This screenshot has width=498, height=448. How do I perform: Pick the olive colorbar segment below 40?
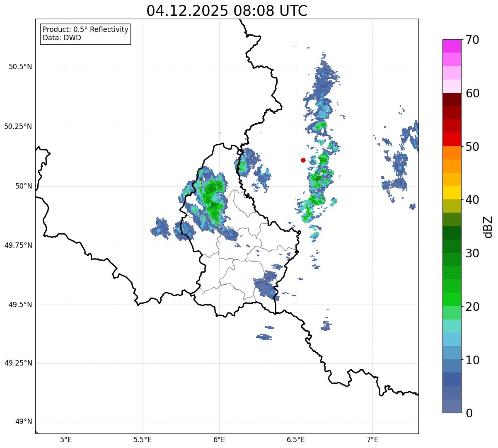[x=452, y=206]
